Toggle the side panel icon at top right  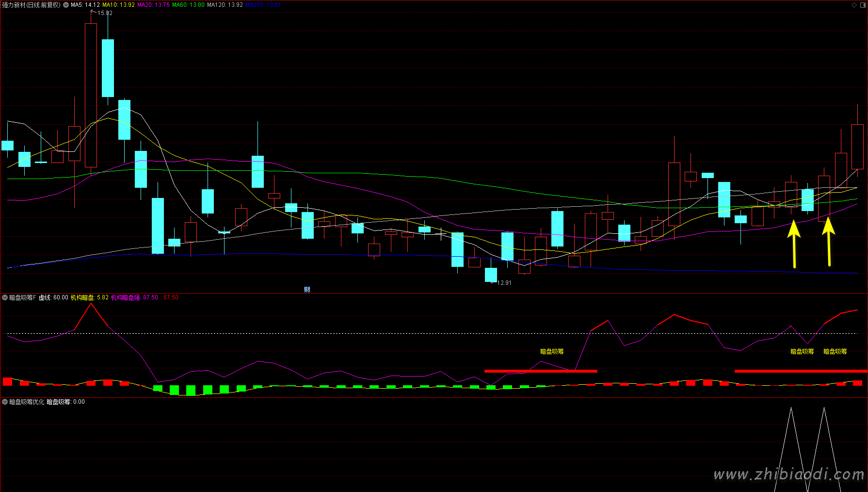tap(863, 5)
